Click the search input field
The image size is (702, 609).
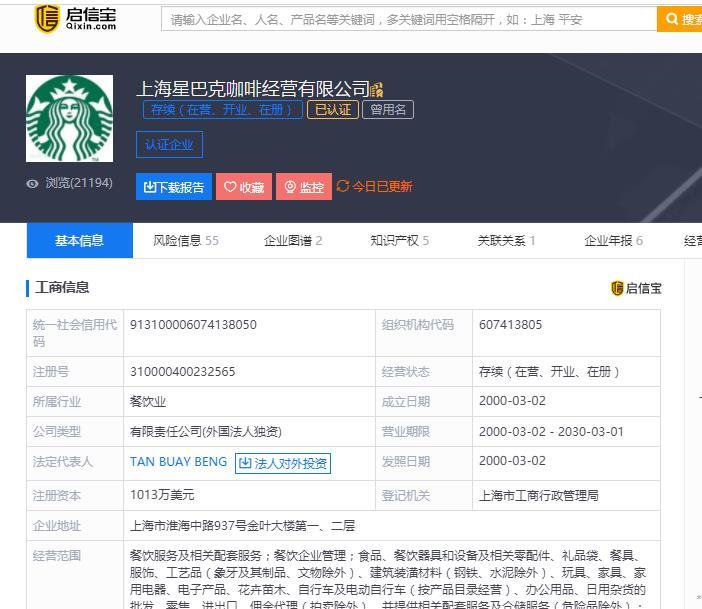[x=409, y=19]
